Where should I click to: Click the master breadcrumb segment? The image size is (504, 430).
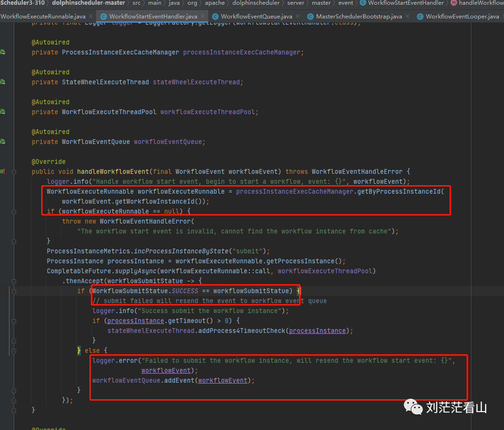[321, 3]
